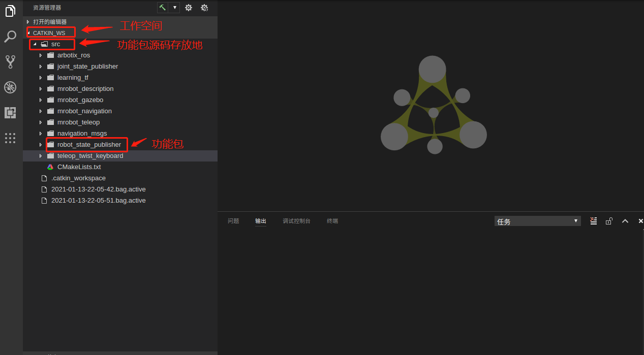Maximize the panel with the chevron toggle

[625, 221]
